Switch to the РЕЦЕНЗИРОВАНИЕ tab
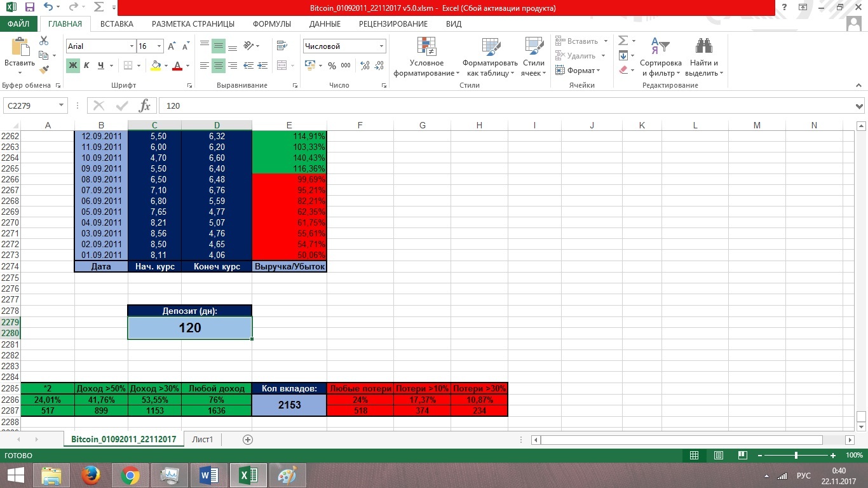The image size is (868, 488). [393, 24]
